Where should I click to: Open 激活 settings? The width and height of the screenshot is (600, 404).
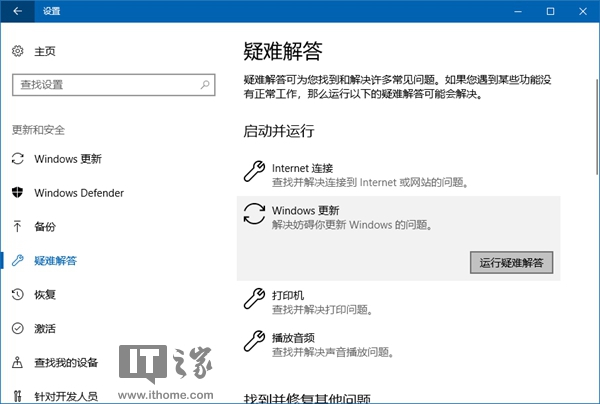(45, 328)
